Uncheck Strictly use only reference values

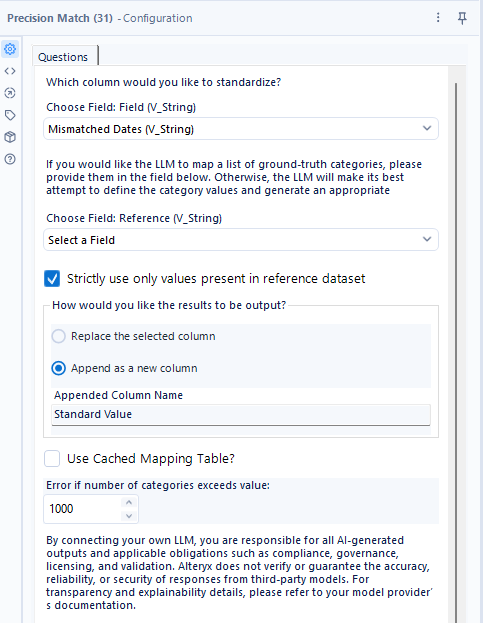point(52,279)
